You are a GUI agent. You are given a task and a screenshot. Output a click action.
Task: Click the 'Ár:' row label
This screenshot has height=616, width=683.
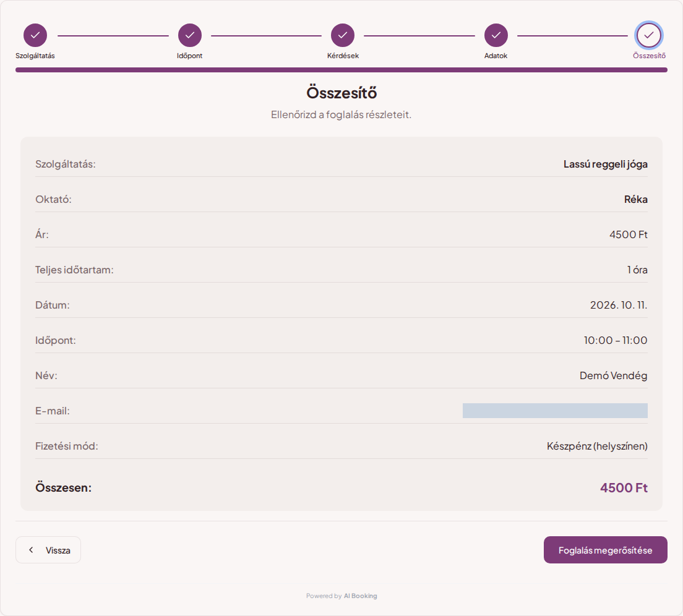pyautogui.click(x=42, y=234)
